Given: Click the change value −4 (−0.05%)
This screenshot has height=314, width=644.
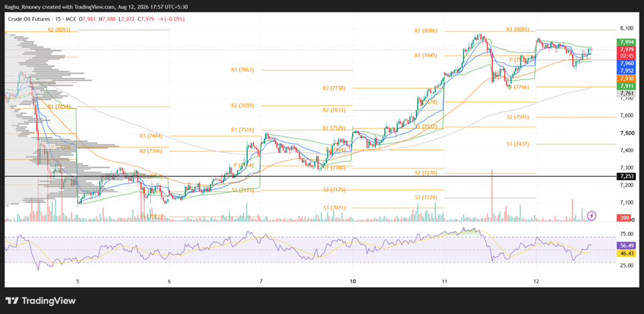Looking at the screenshot, I should (170, 19).
